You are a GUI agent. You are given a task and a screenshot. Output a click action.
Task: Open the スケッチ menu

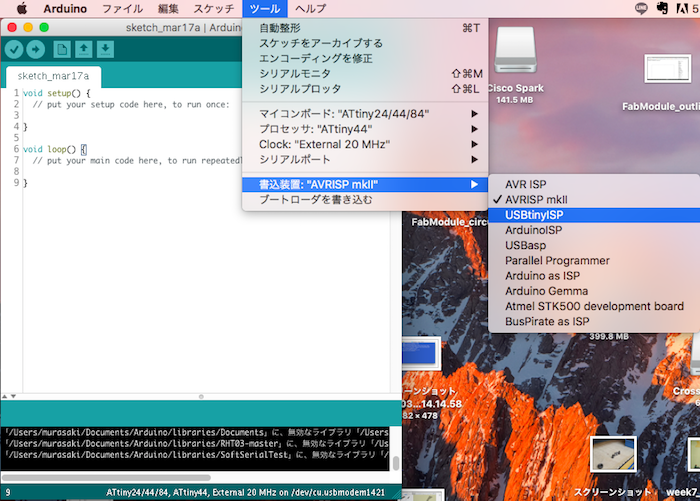click(x=213, y=8)
